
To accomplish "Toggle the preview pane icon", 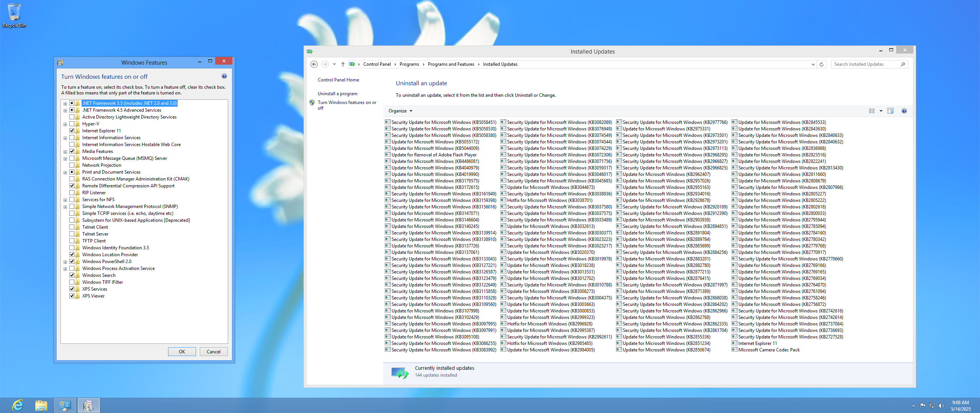I will tap(890, 111).
